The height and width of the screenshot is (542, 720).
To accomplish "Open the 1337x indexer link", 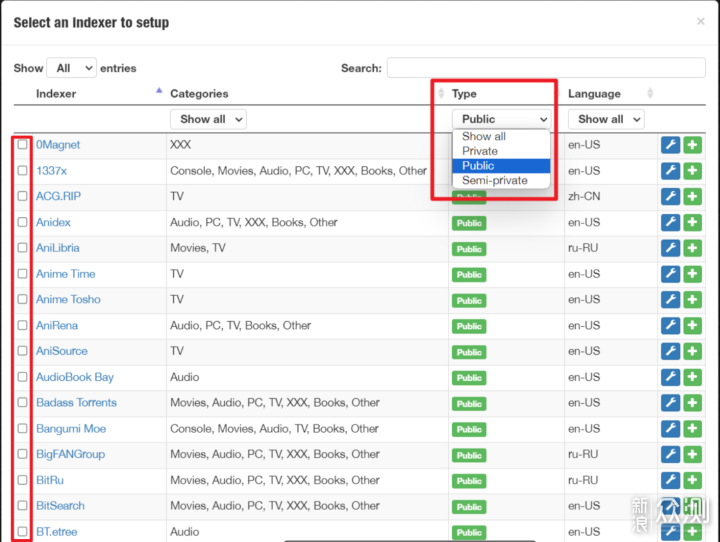I will tap(51, 171).
